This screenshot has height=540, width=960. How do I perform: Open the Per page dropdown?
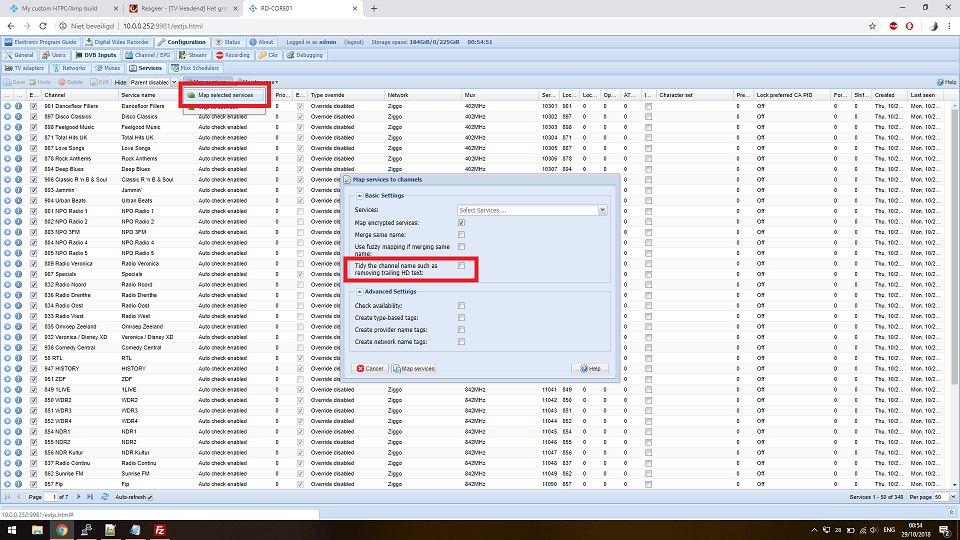pos(953,497)
